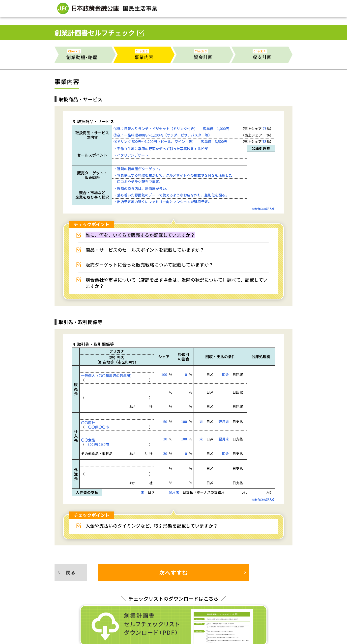This screenshot has width=347, height=644.
Task: Click the text 誰に、何を、いくらで販売するか記載していますか？
Action: [140, 235]
